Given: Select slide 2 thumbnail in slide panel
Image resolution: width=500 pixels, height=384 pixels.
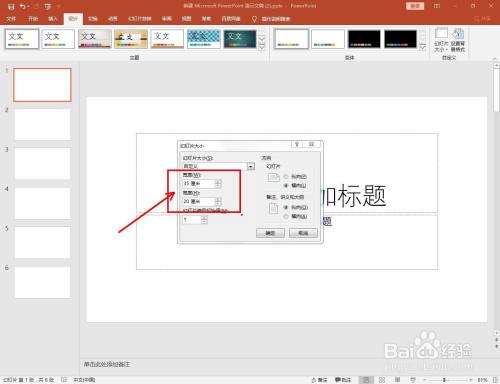Looking at the screenshot, I should pos(42,124).
